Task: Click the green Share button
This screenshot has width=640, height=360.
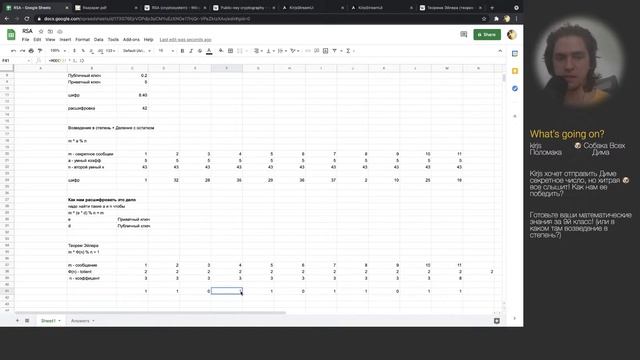Action: (487, 35)
